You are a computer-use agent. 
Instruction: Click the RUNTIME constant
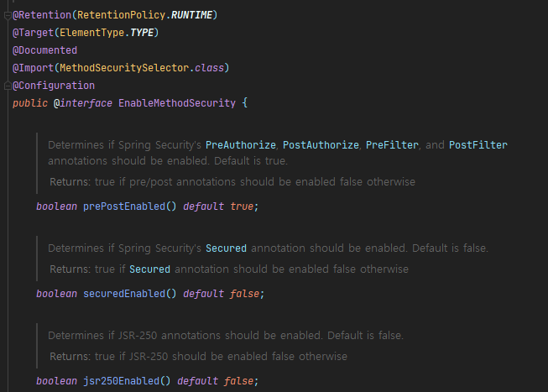tap(191, 15)
